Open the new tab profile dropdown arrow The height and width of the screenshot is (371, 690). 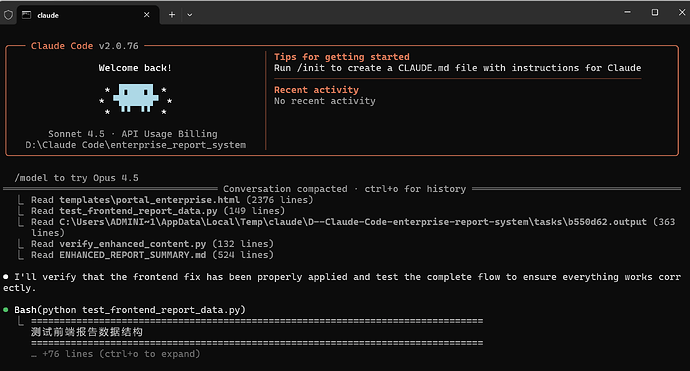click(190, 15)
